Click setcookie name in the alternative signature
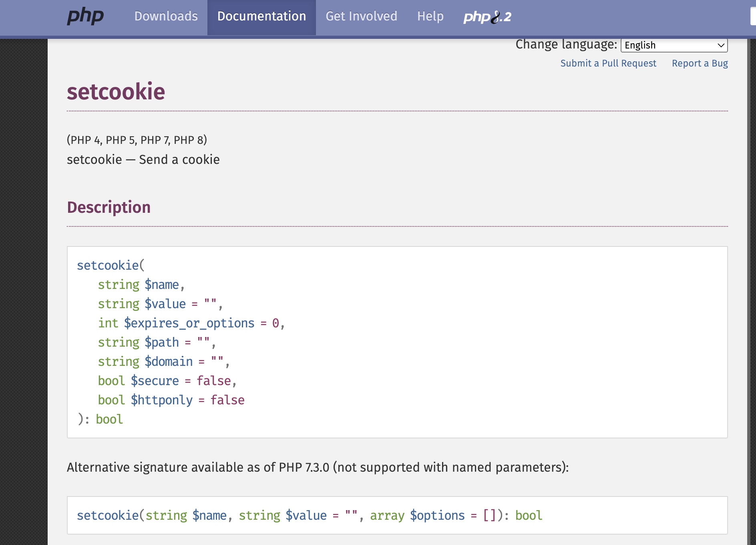The width and height of the screenshot is (756, 545). pos(108,515)
